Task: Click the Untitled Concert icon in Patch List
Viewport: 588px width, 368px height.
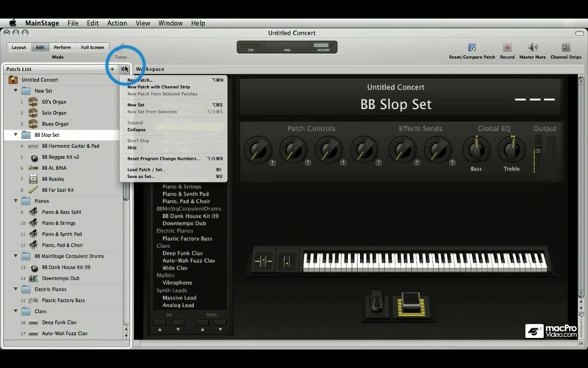Action: (13, 79)
